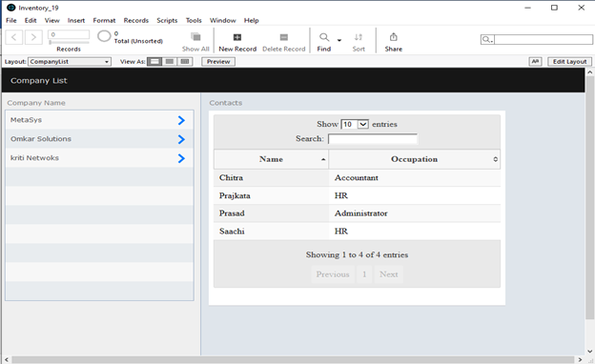Screen dimensions: 595x364
Task: Go to previous record arrow
Action: click(14, 37)
